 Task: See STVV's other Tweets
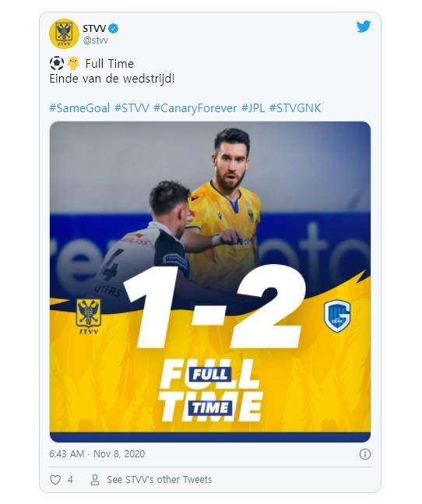[160, 480]
